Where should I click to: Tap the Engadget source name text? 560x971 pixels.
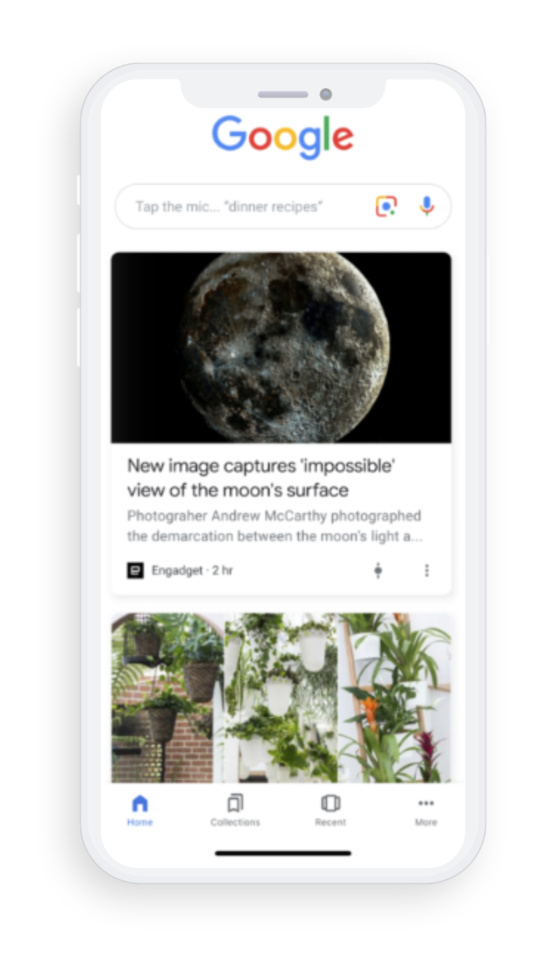pos(176,571)
